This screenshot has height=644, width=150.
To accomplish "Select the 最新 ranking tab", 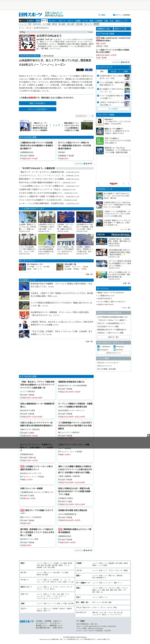I will coord(102,71).
